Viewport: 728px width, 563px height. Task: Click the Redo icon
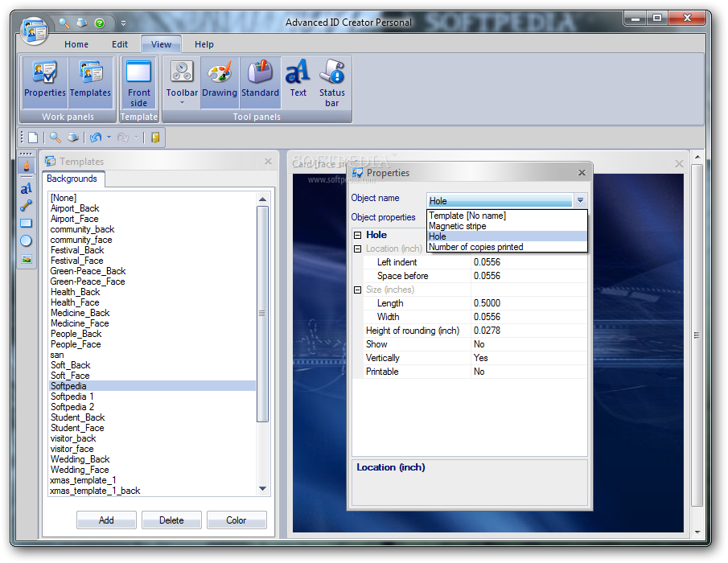coord(123,138)
